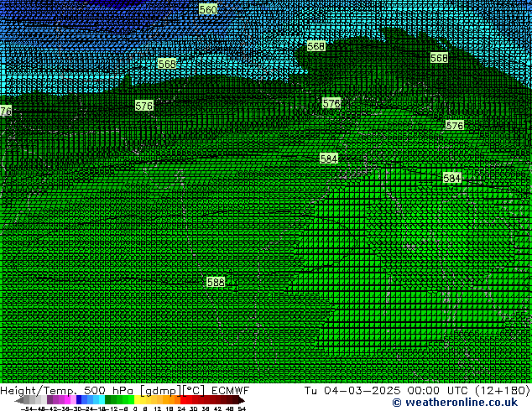Click the [gdmp] units text
The width and height of the screenshot is (532, 411).
pyautogui.click(x=161, y=391)
